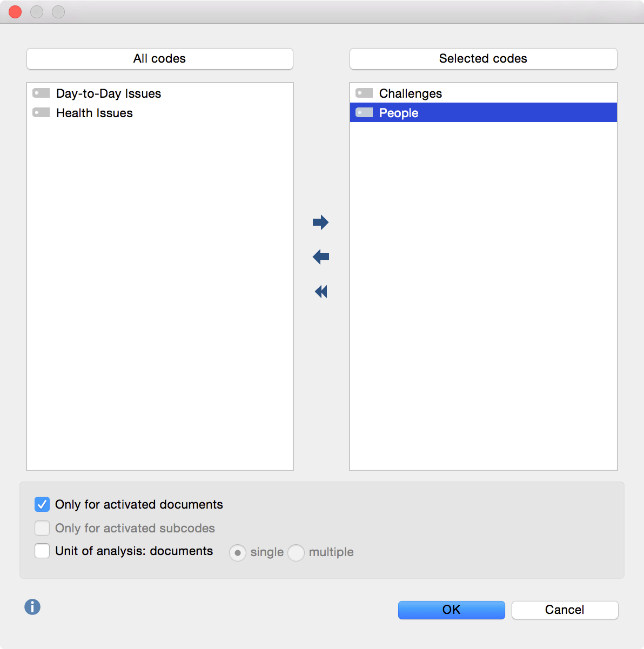This screenshot has height=649, width=644.
Task: Select the single radio option
Action: (x=238, y=552)
